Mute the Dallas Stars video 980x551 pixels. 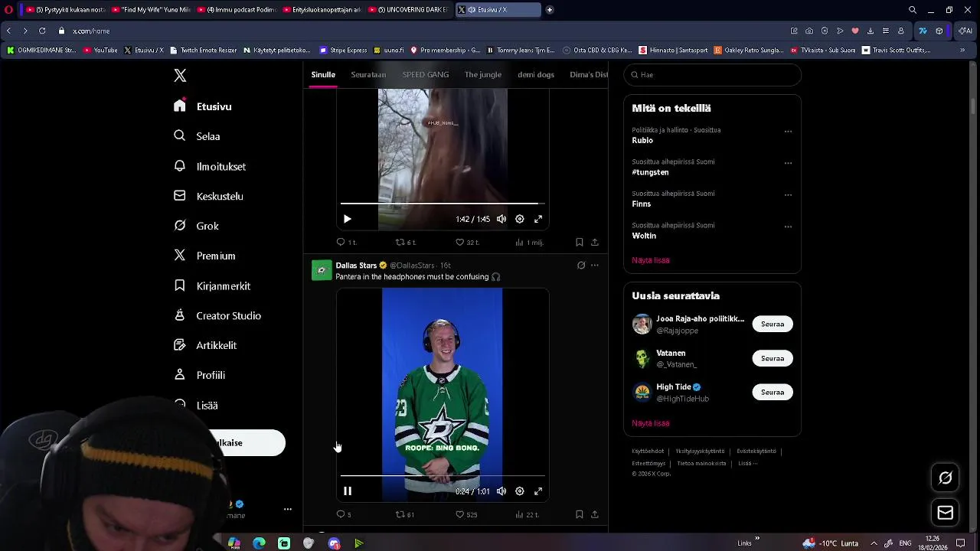pyautogui.click(x=501, y=491)
